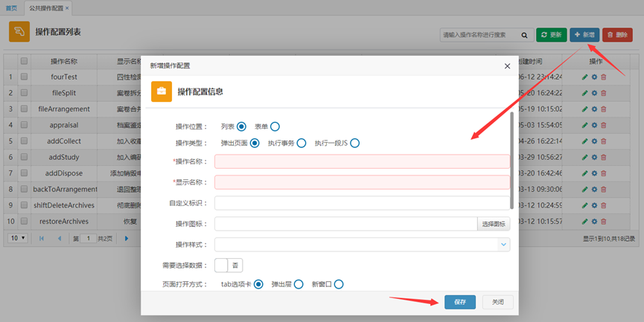Click the trash icon for the addStudy row
The width and height of the screenshot is (644, 322).
coord(604,157)
